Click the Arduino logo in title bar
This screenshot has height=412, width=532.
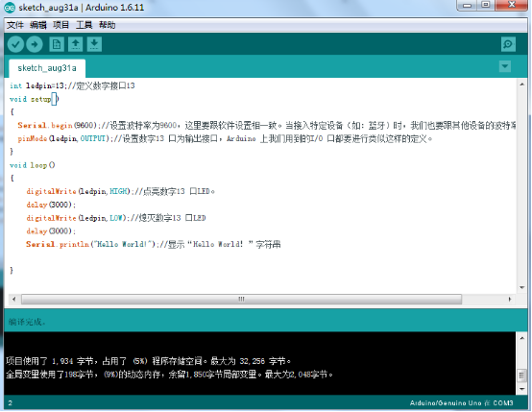point(10,8)
